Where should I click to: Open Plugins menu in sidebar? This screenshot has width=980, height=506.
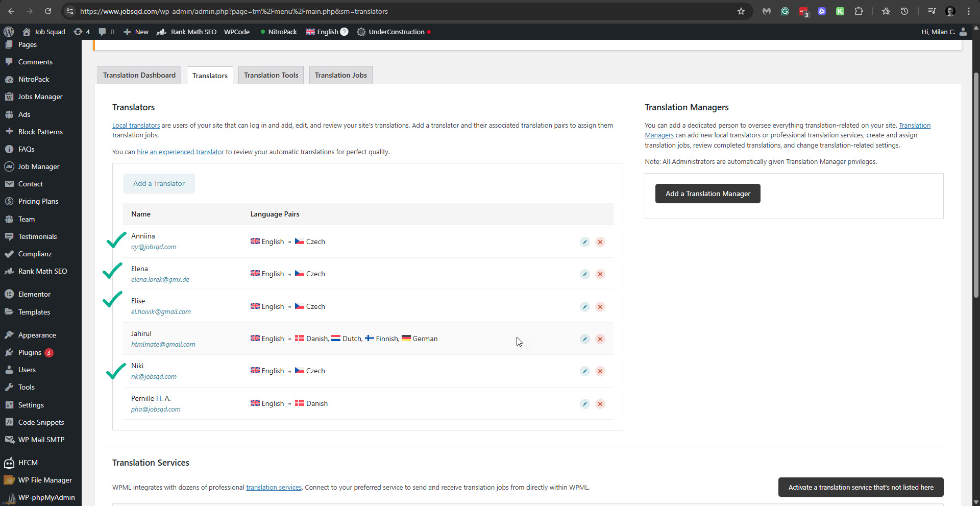30,352
